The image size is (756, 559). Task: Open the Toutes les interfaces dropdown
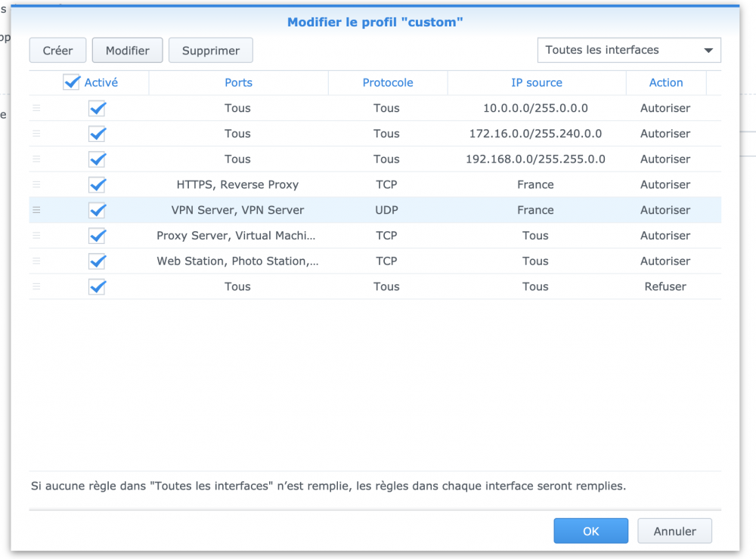[x=629, y=51]
